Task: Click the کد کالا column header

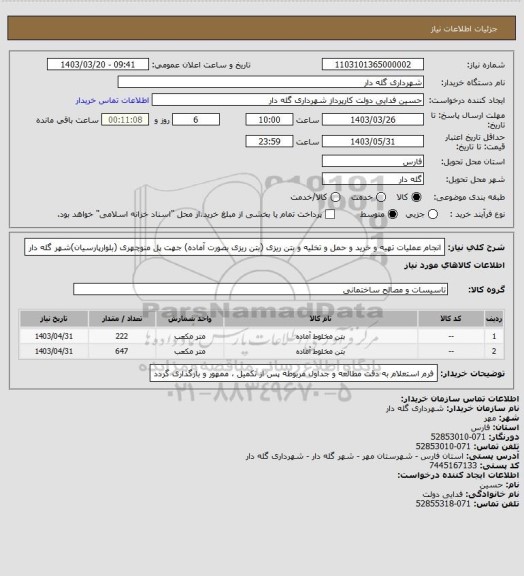Action: [x=451, y=319]
